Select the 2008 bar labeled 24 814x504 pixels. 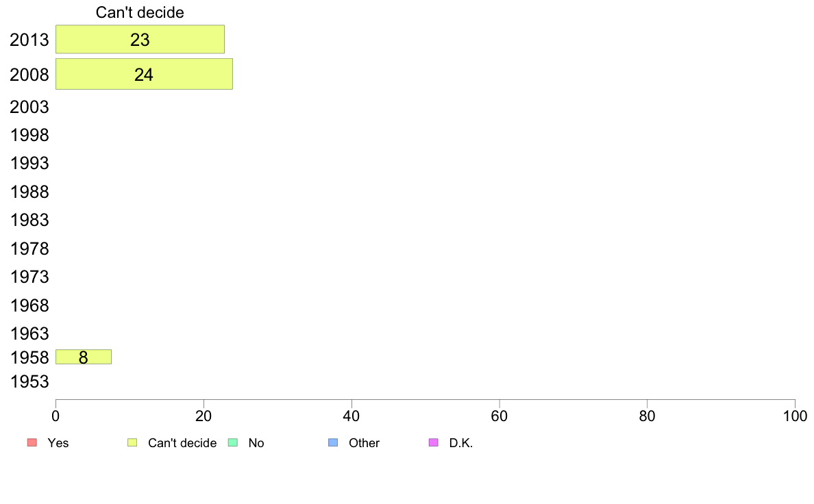coord(145,74)
